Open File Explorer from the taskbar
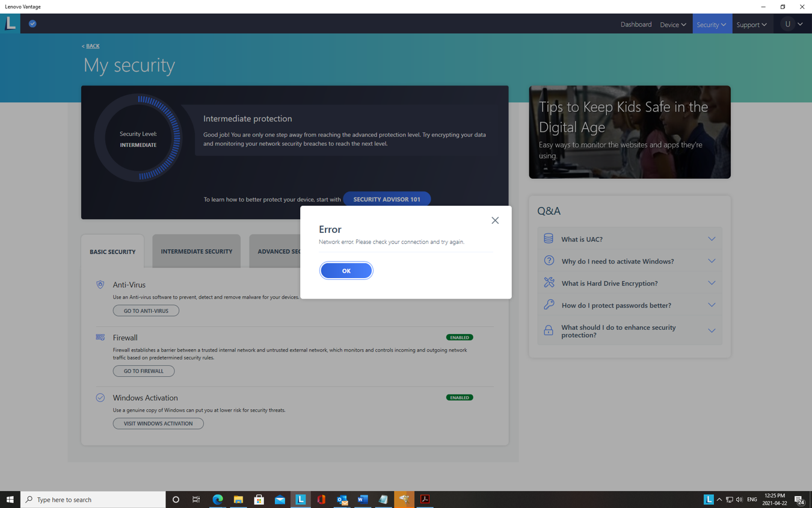 click(238, 500)
